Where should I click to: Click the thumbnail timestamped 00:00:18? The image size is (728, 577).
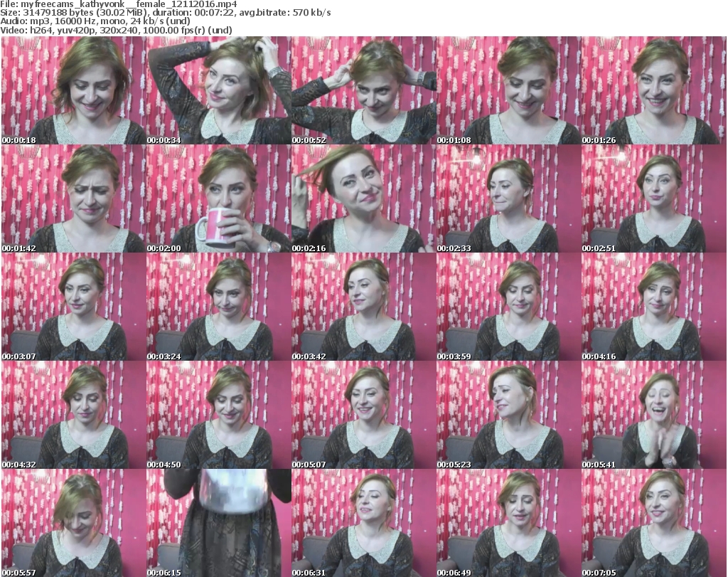(x=73, y=90)
